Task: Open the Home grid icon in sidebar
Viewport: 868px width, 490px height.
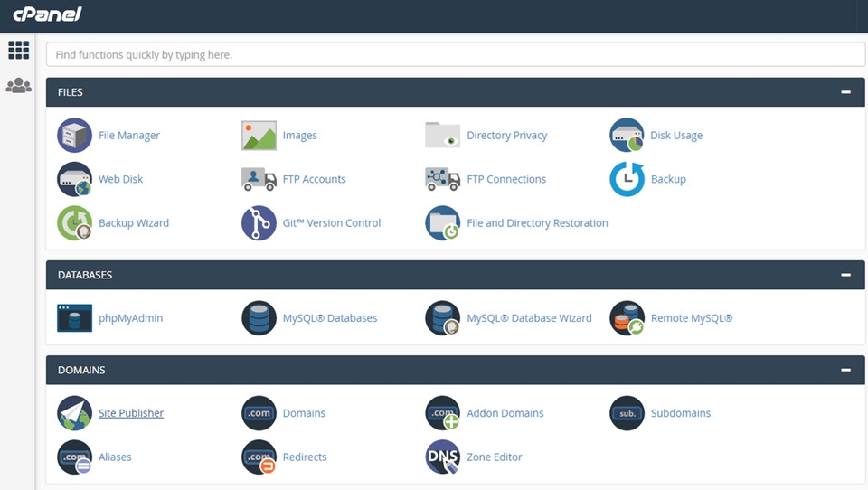Action: [18, 51]
